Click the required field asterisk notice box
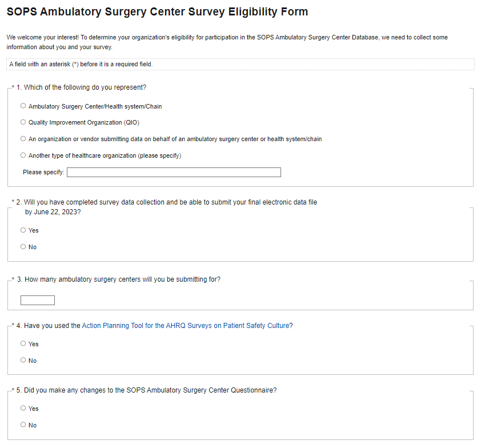The width and height of the screenshot is (481, 448). [240, 65]
